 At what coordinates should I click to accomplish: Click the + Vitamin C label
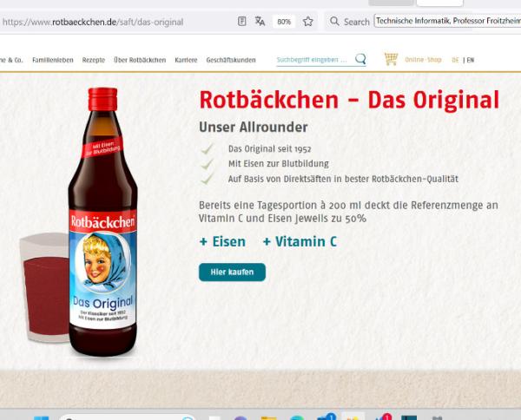pyautogui.click(x=300, y=242)
